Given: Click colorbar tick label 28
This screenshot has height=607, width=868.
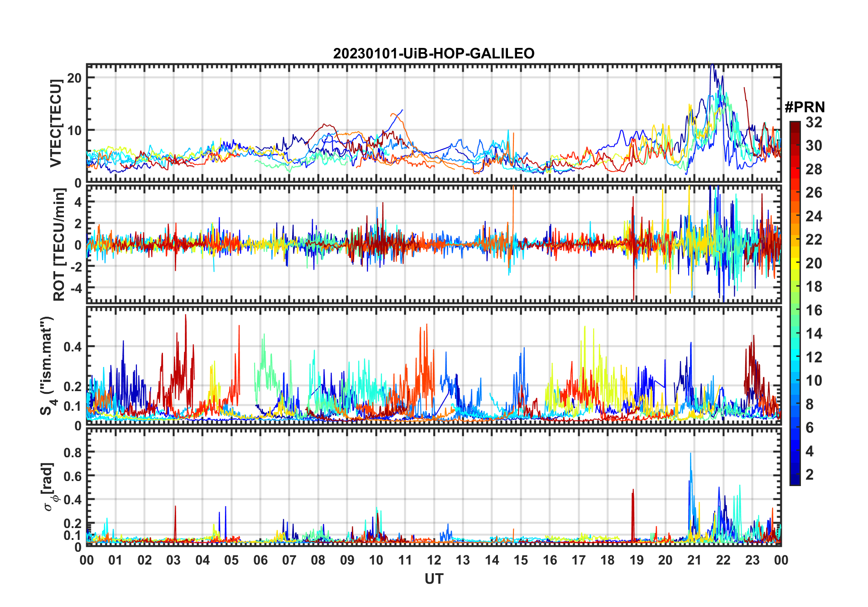Looking at the screenshot, I should (814, 169).
